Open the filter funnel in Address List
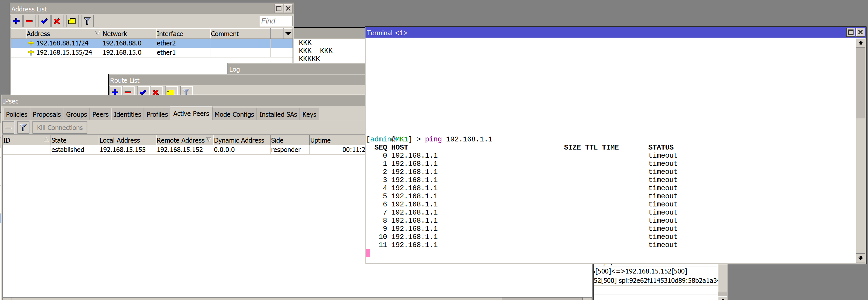This screenshot has width=868, height=300. pos(87,21)
